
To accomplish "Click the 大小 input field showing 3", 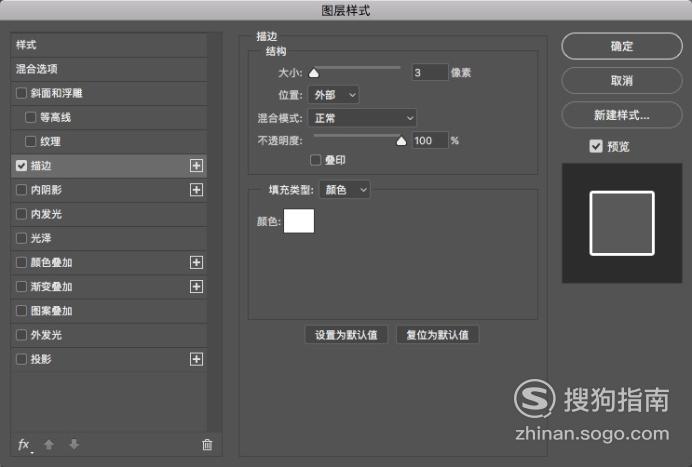I will pyautogui.click(x=430, y=72).
